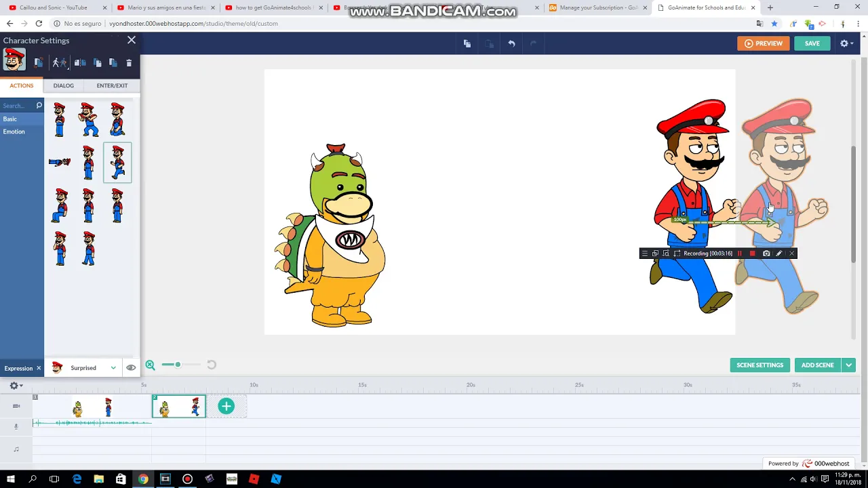Click the microphone voice track icon
The image size is (868, 488).
tap(16, 426)
